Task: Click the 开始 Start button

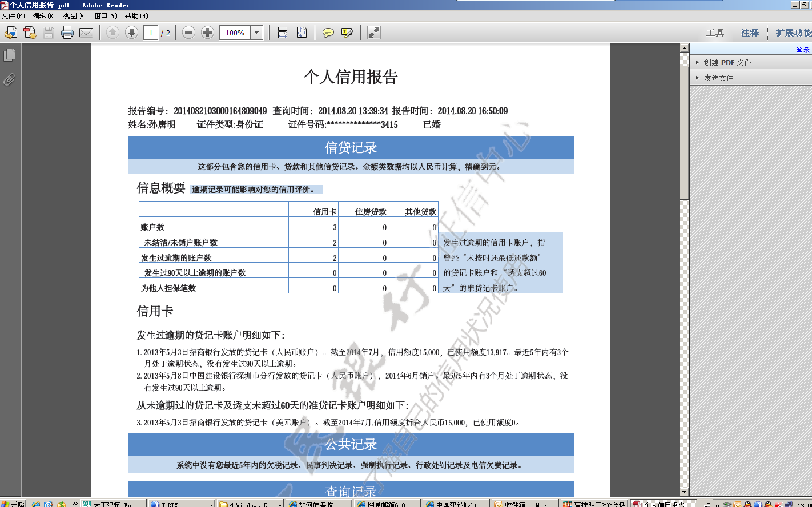Action: pos(13,504)
